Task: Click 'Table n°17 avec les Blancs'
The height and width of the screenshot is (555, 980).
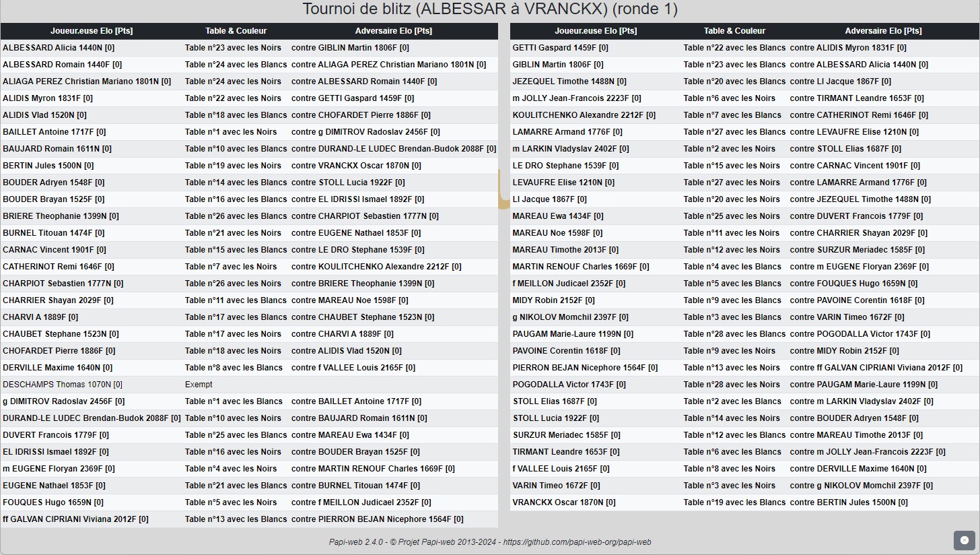Action: (236, 317)
